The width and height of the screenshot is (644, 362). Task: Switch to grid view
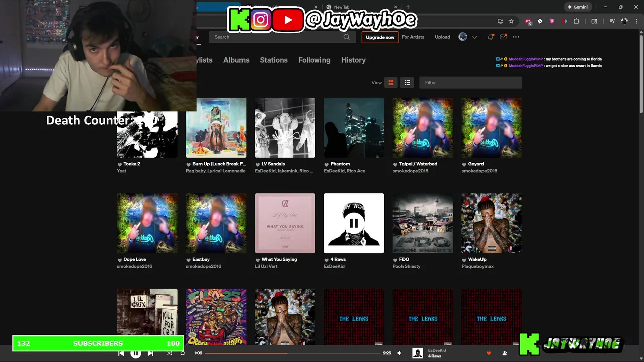click(391, 83)
